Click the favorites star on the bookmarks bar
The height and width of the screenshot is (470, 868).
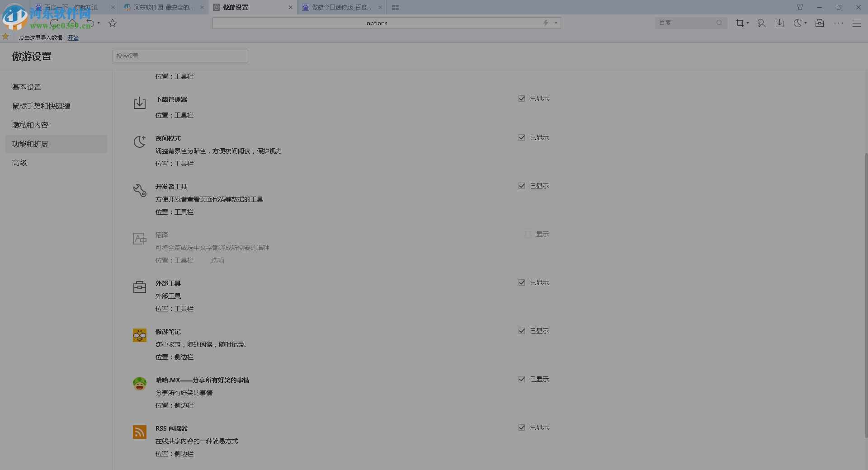click(x=5, y=37)
